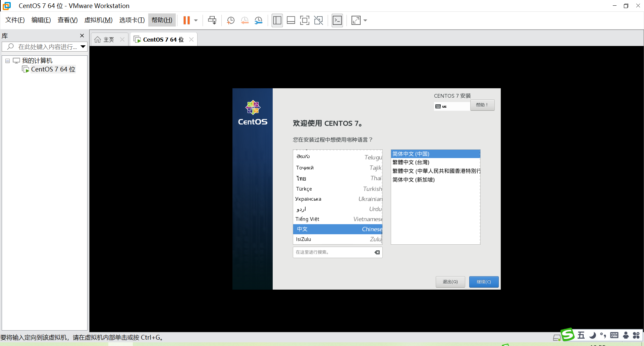Image resolution: width=644 pixels, height=346 pixels.
Task: Toggle the console view toolbar button
Action: pyautogui.click(x=337, y=20)
